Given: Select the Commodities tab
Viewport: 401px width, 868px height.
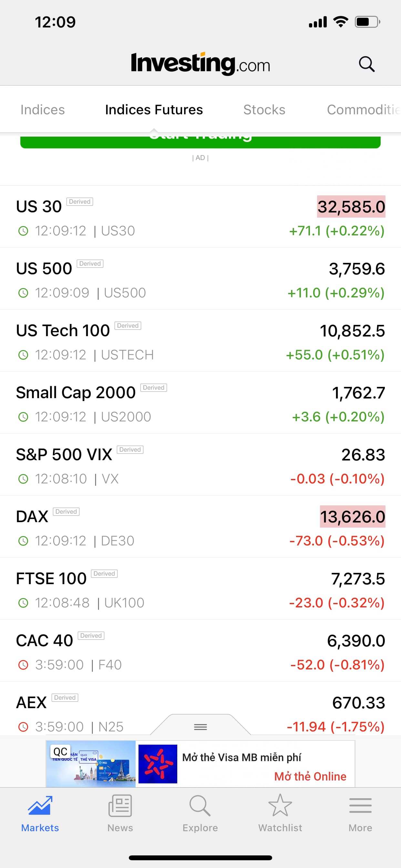Looking at the screenshot, I should pyautogui.click(x=363, y=110).
